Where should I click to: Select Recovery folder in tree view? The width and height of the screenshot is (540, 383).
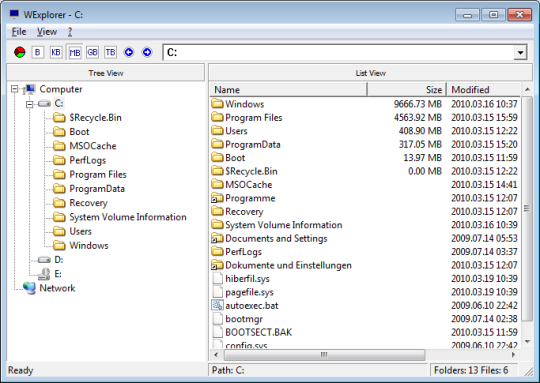(x=89, y=203)
